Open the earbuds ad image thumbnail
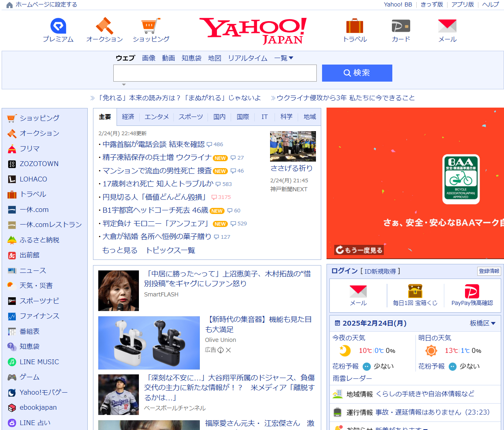Screen dimensions: 504x430 pos(149,343)
